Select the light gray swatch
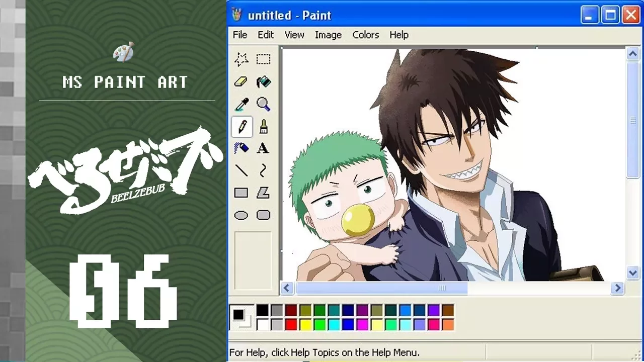This screenshot has width=644, height=362. 277,324
